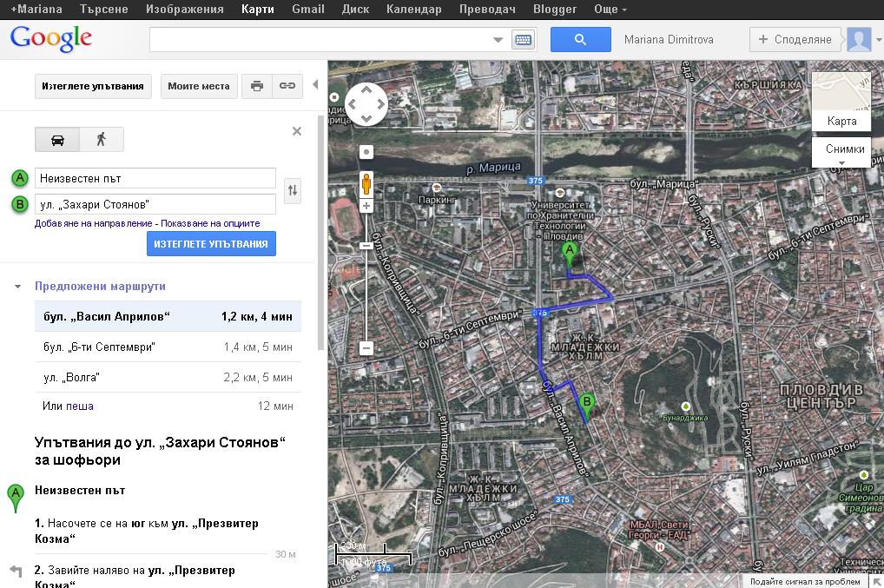This screenshot has width=884, height=588.
Task: Click the link/share chain icon
Action: point(287,86)
